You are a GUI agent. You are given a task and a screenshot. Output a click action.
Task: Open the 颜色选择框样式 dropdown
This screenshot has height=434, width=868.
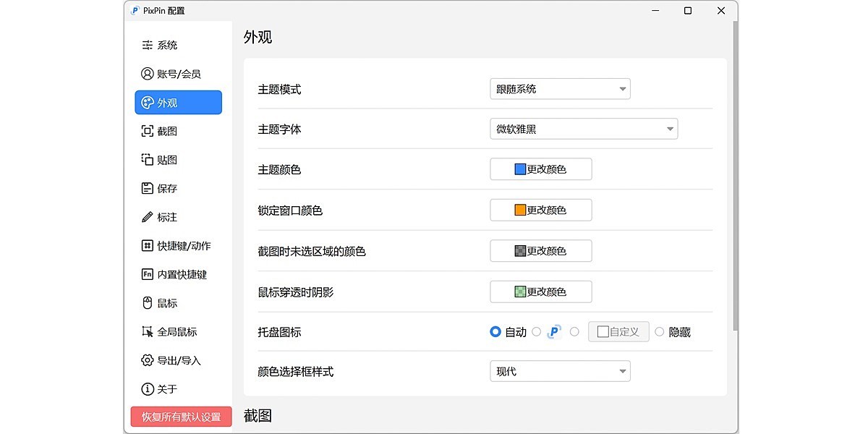[x=560, y=370]
